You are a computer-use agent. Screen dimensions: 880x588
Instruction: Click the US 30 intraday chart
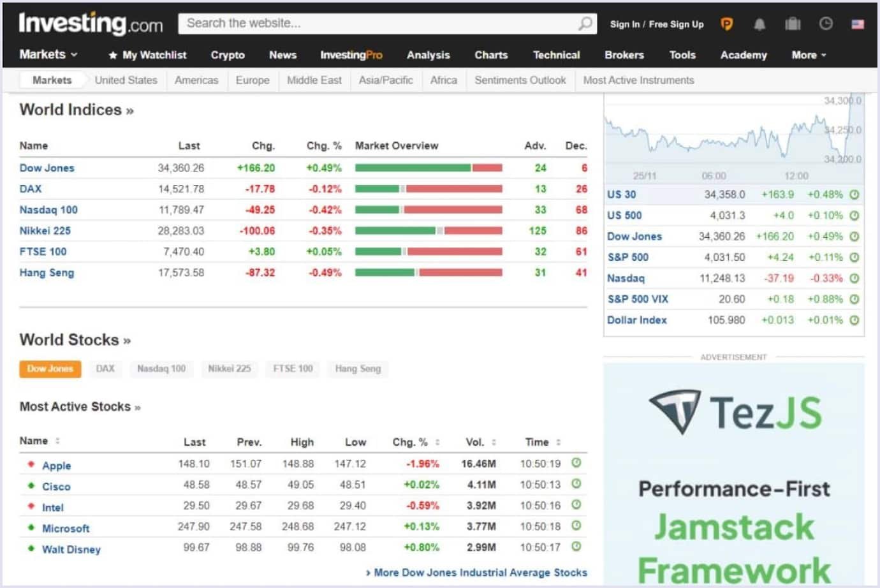pyautogui.click(x=734, y=138)
